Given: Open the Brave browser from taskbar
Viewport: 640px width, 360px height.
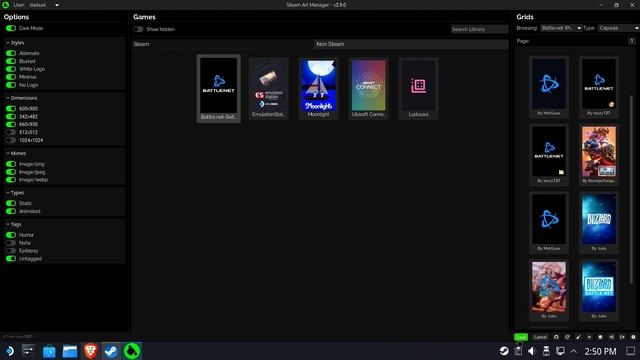Looking at the screenshot, I should pyautogui.click(x=90, y=351).
